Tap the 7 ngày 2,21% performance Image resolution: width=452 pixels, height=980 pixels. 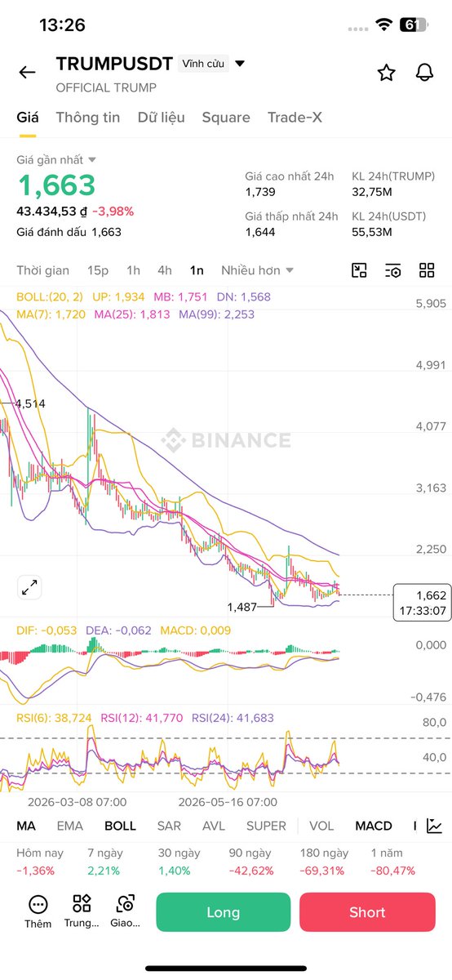pyautogui.click(x=104, y=861)
